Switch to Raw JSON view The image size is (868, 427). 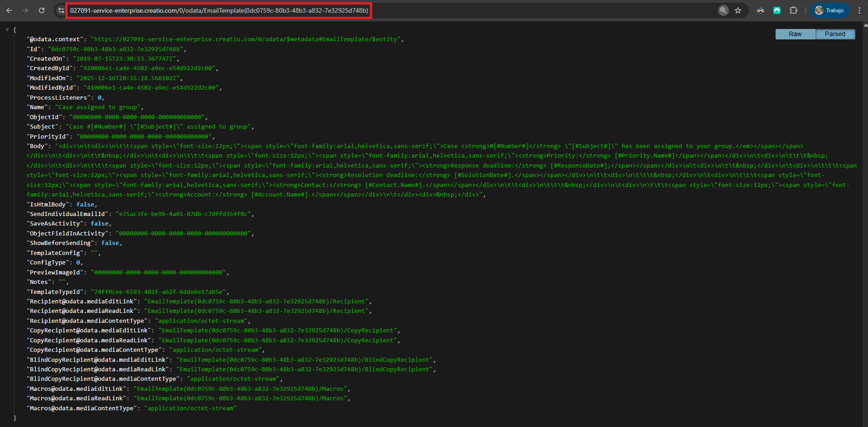795,34
